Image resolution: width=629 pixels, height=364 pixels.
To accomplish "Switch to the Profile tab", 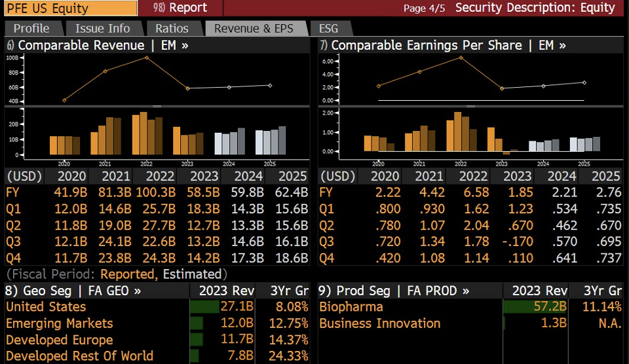I will click(x=31, y=28).
